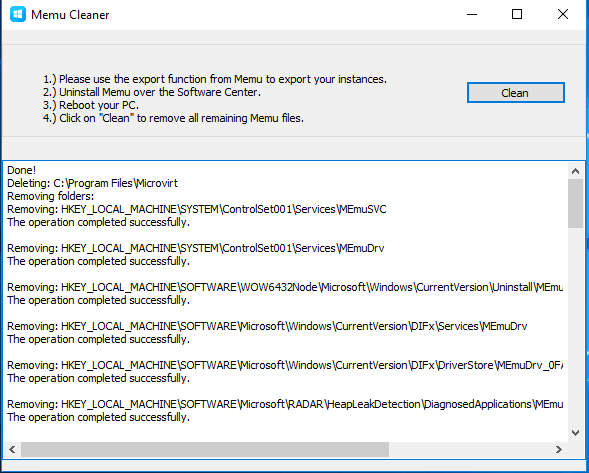Screen dimensions: 589x473
Task: Click instruction 2 'Uninstall Memu over the Software Center'
Action: click(x=152, y=92)
